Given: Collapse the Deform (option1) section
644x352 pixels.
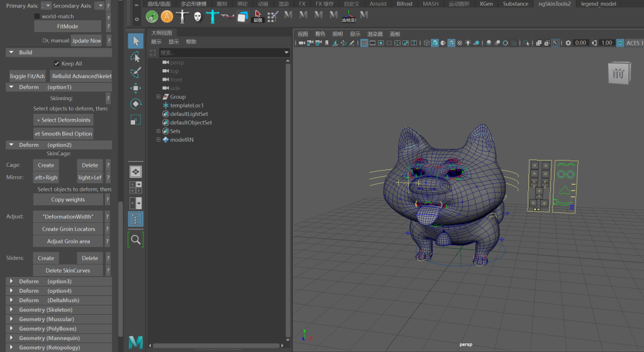Looking at the screenshot, I should point(11,87).
